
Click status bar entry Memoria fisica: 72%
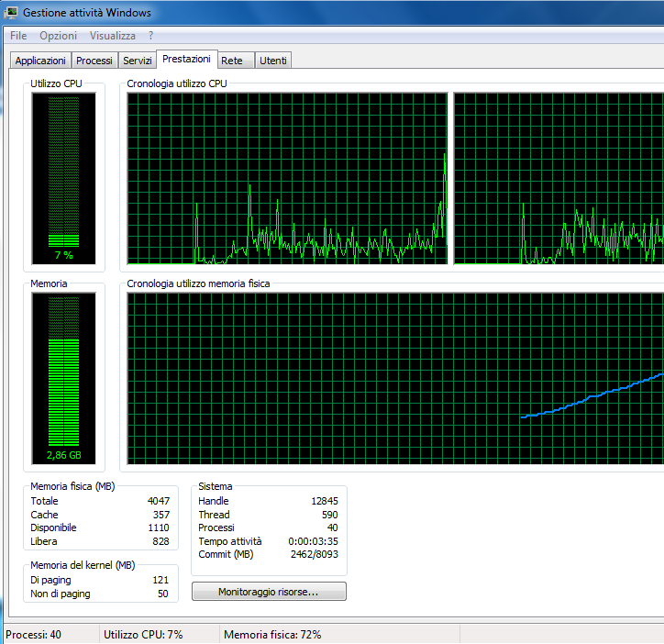click(272, 634)
